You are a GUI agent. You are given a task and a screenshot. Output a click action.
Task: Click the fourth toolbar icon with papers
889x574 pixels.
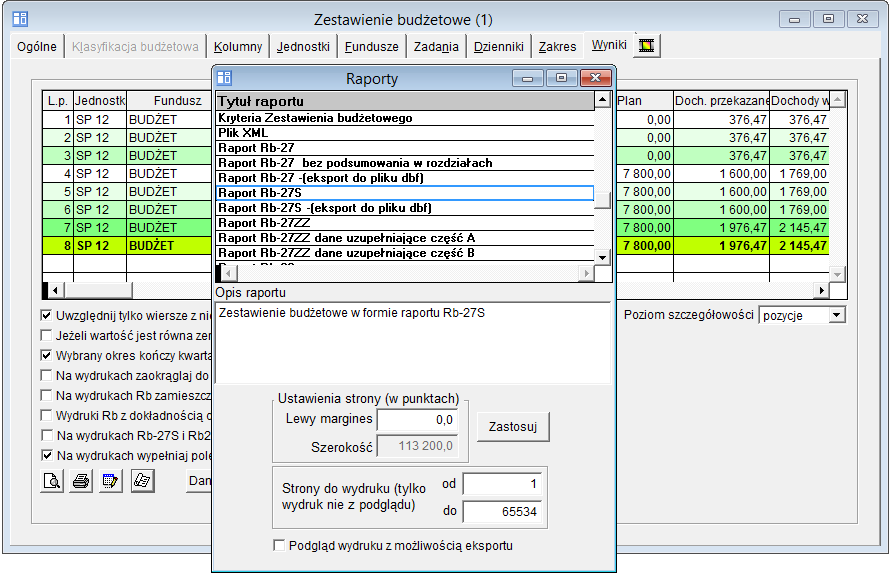tap(142, 482)
